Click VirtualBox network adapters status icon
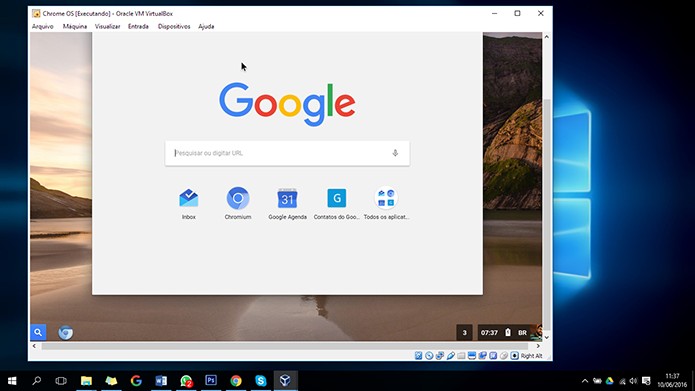 pyautogui.click(x=440, y=356)
